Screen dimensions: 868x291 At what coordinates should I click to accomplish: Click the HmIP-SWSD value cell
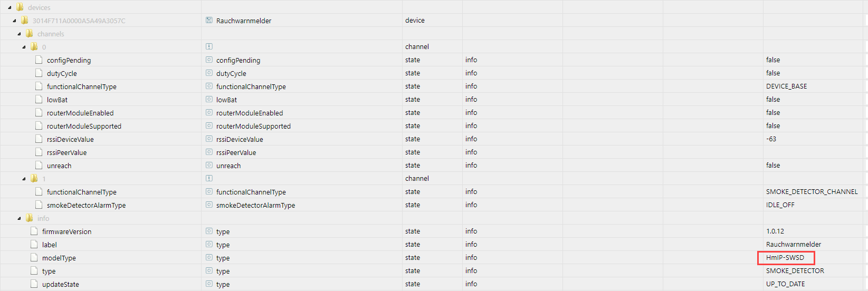pos(785,258)
